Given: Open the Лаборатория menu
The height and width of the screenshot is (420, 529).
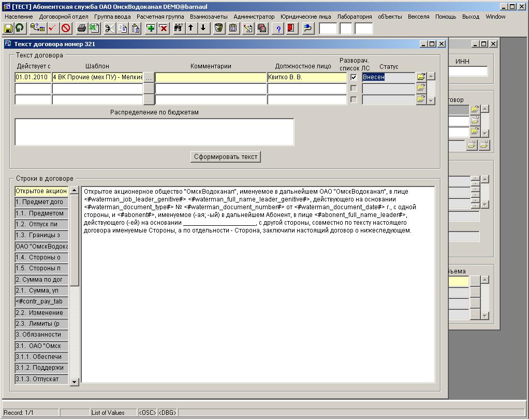Looking at the screenshot, I should (354, 17).
